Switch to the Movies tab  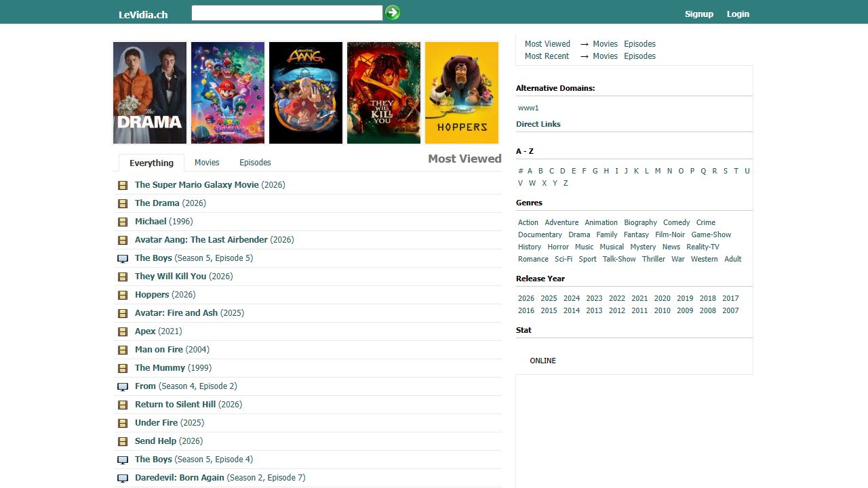(207, 163)
